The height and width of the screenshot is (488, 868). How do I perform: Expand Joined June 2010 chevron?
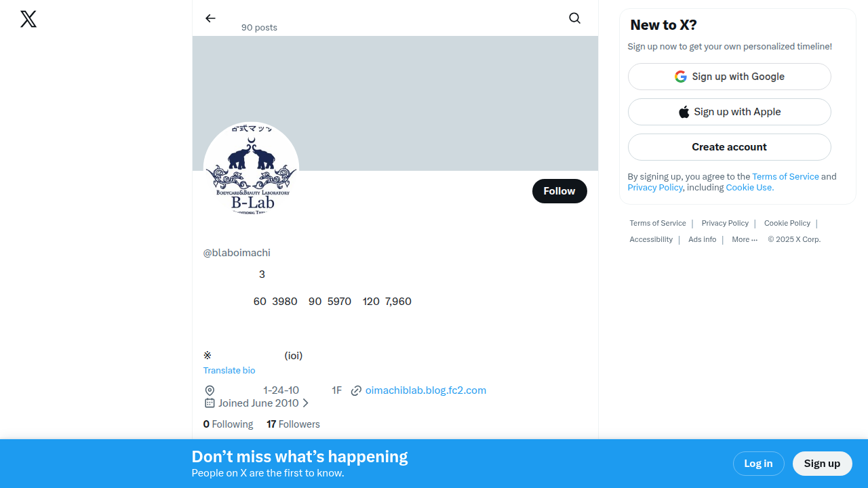[x=306, y=403]
